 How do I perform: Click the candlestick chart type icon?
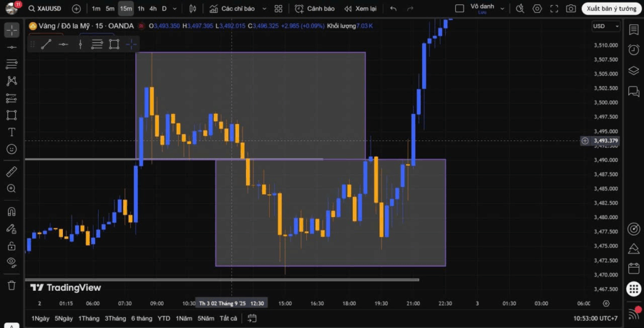coord(192,9)
